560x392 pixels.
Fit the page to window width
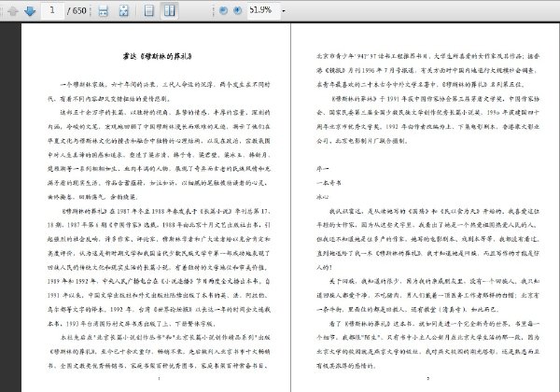click(x=104, y=10)
